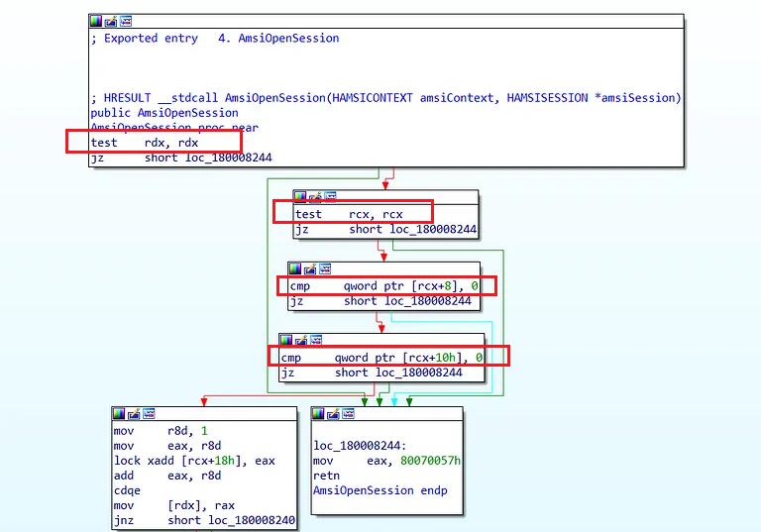Viewport: 761px width, 532px height.
Task: Select the 'test rdx, rdx' instruction
Action: [x=145, y=143]
